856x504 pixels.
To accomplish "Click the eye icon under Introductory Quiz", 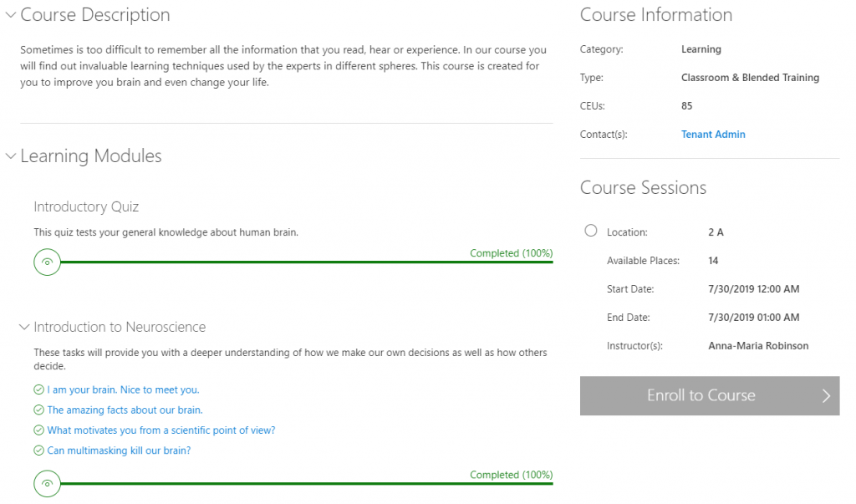I will point(48,262).
